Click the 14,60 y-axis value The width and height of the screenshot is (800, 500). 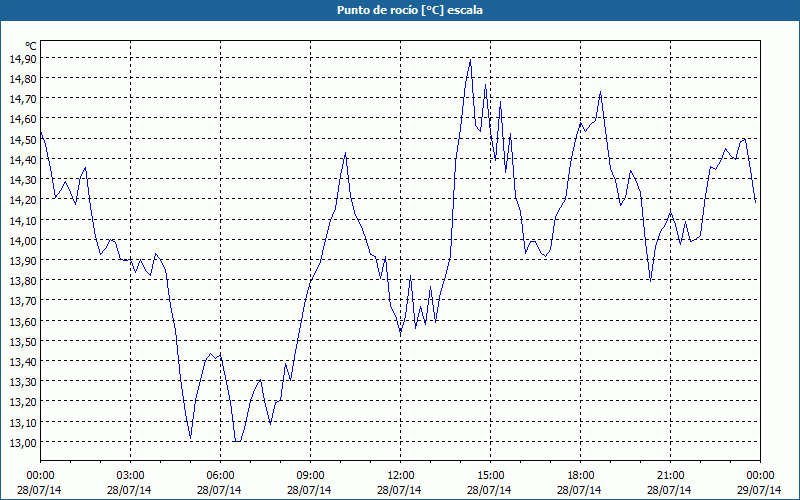23,119
